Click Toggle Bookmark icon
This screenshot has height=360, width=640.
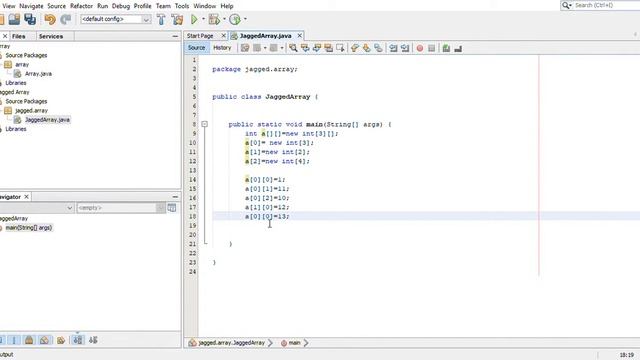(x=378, y=48)
